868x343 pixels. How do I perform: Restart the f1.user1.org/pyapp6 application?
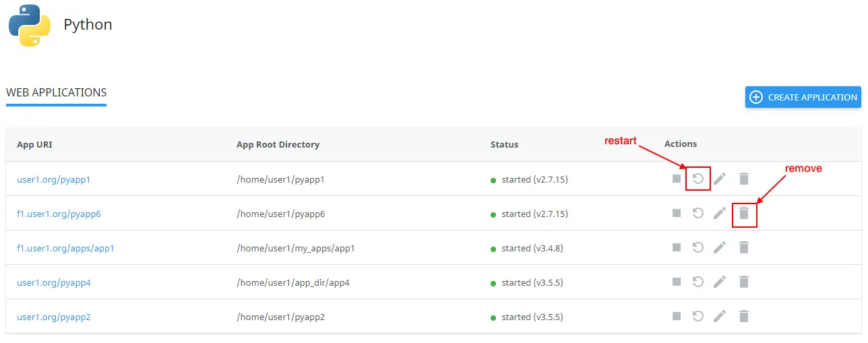698,214
